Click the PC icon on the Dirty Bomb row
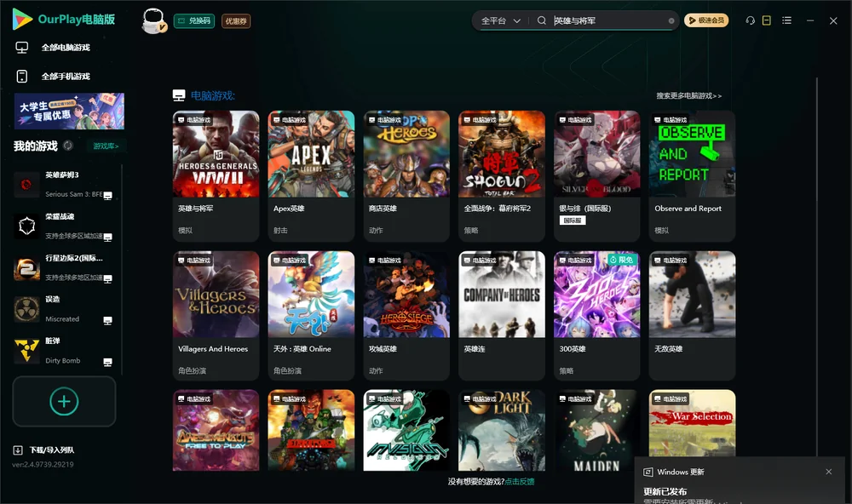The height and width of the screenshot is (504, 852). point(107,362)
